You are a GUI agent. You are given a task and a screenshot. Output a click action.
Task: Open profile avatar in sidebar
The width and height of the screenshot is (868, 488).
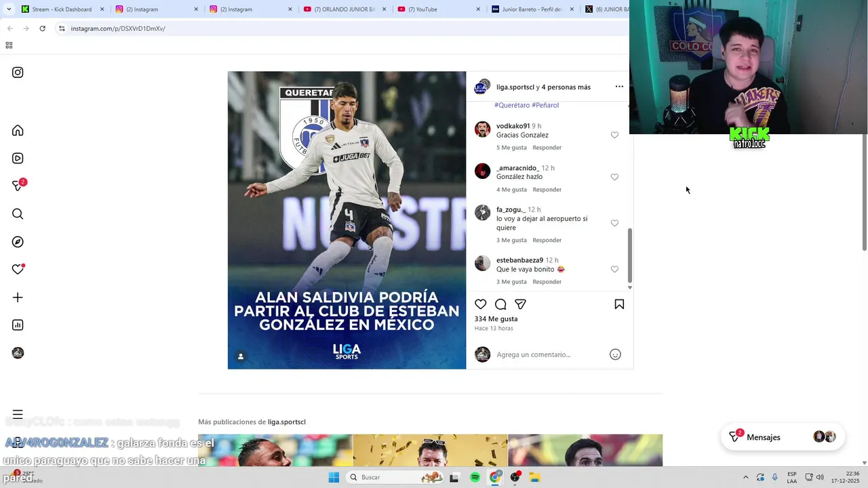click(x=18, y=352)
